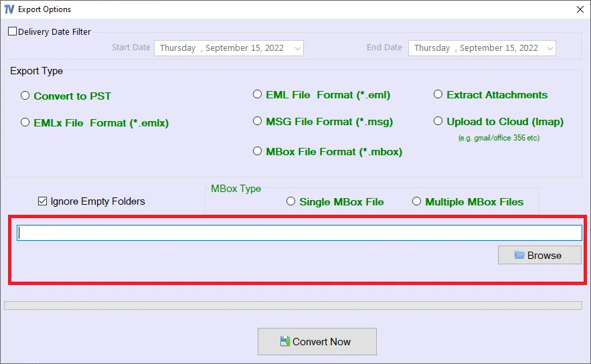Select Multiple MBox Files option
The image size is (591, 364).
[416, 201]
